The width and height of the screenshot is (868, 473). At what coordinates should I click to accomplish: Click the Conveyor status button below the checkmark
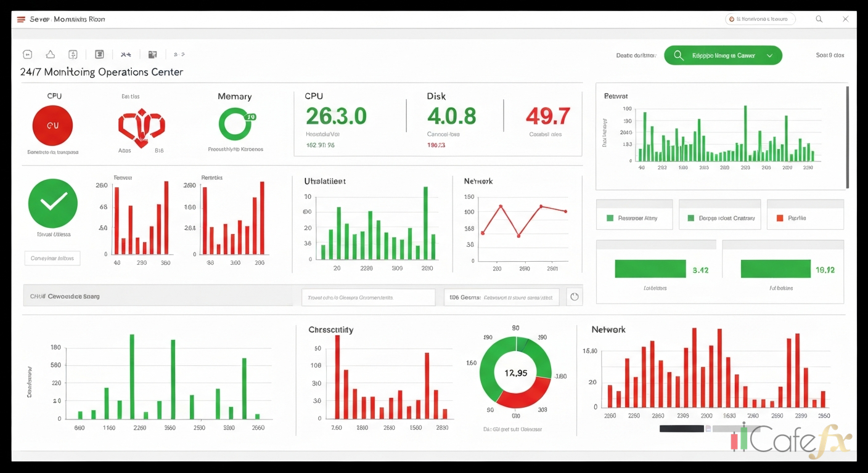(x=52, y=259)
